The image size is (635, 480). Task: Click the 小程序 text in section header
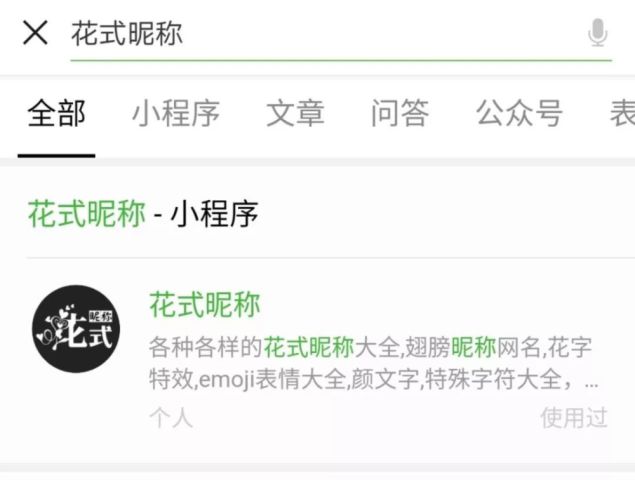214,213
